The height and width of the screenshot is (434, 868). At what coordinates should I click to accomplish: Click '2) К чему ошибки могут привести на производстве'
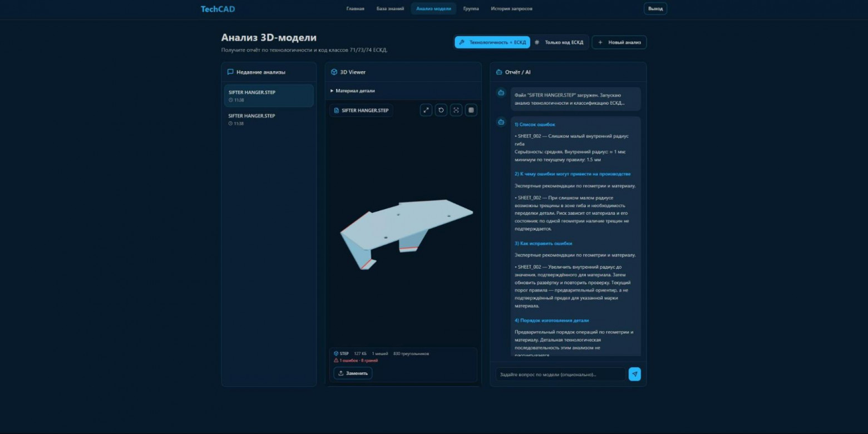573,174
